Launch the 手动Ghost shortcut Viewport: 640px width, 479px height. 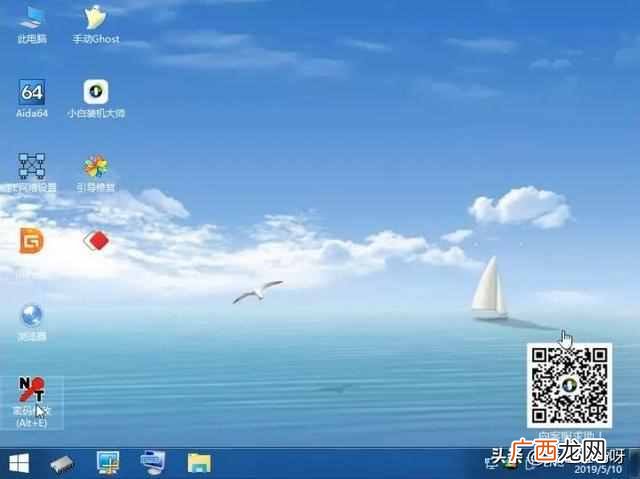(x=96, y=25)
